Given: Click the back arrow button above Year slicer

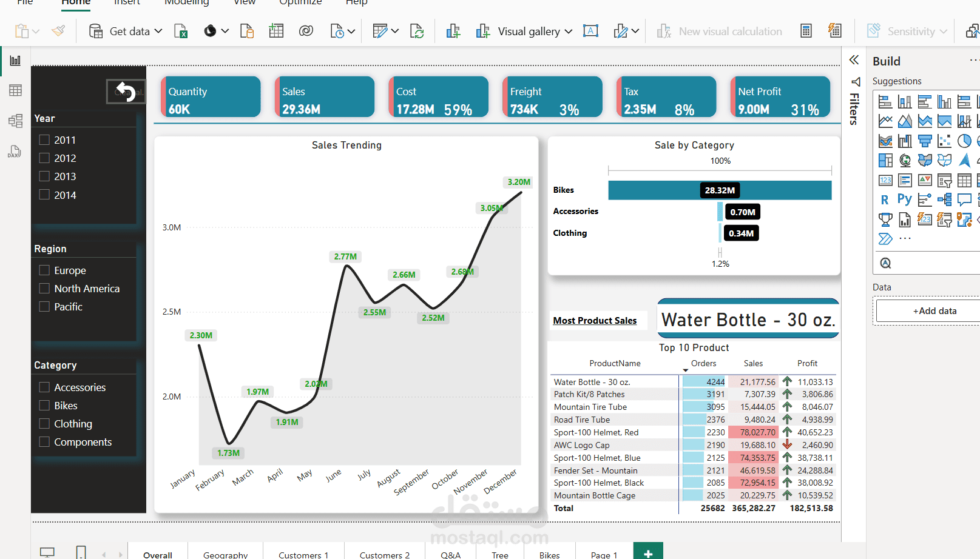Looking at the screenshot, I should (x=126, y=92).
